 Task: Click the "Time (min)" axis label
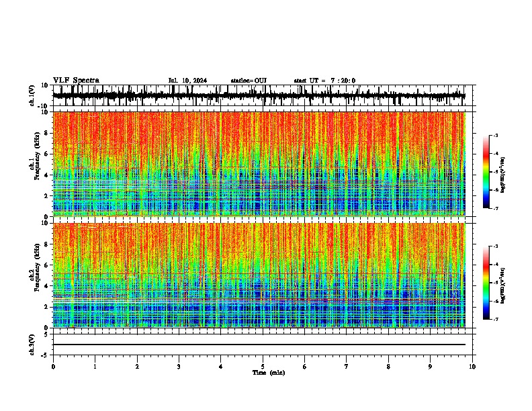pyautogui.click(x=269, y=373)
